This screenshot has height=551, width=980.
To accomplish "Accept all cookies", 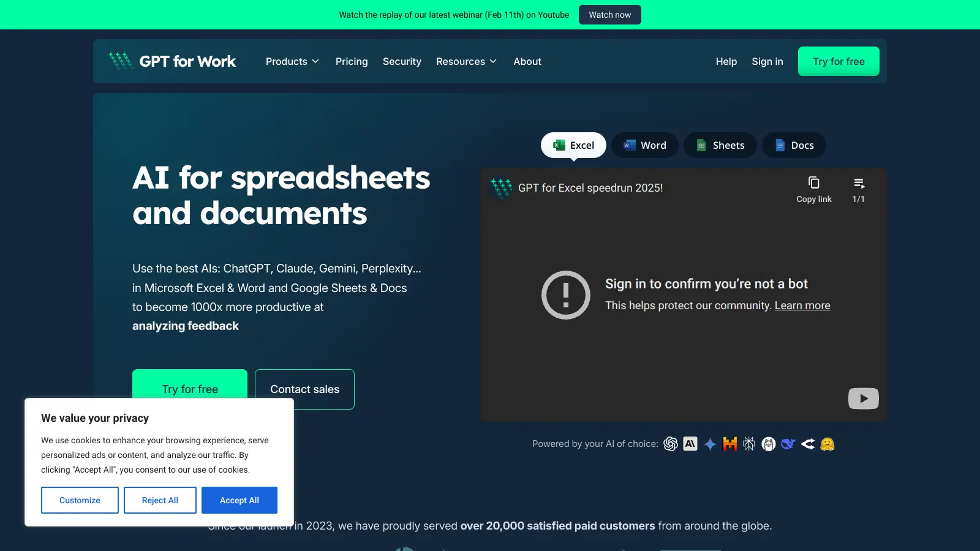I will 239,500.
